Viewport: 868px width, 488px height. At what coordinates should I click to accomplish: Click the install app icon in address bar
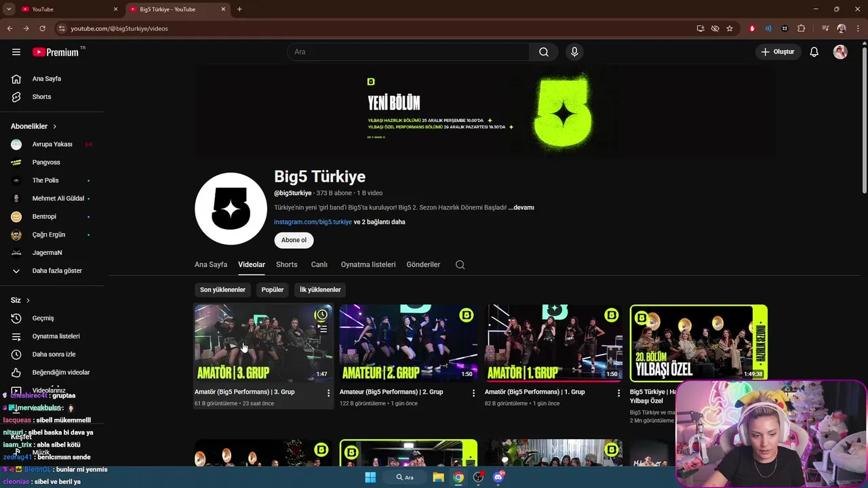[x=701, y=28]
